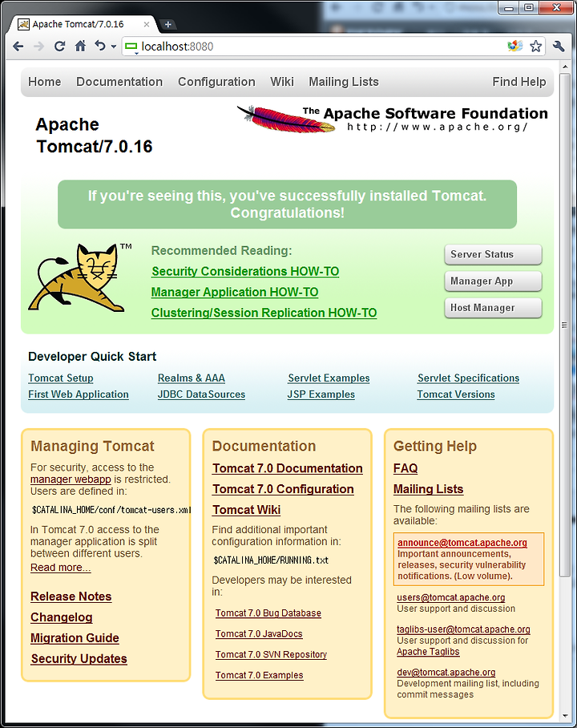Screen dimensions: 577x728
Task: Click the scrollbar up arrow
Action: [x=565, y=67]
